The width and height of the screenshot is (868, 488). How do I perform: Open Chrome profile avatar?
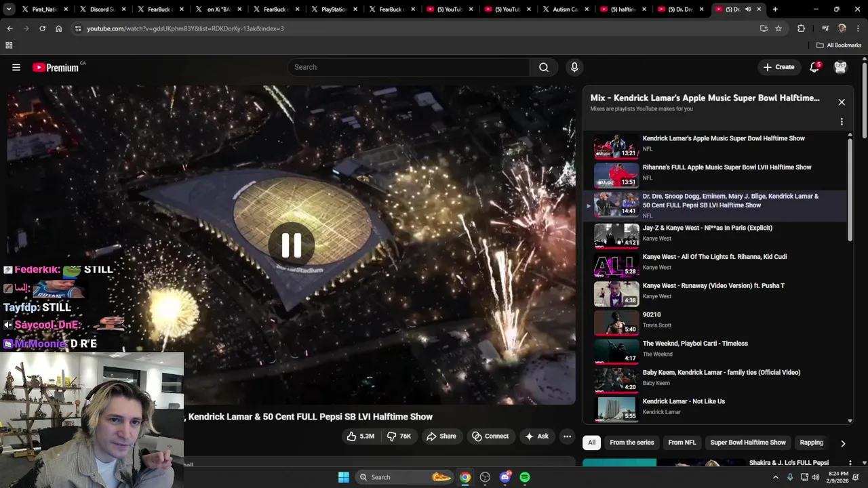(842, 28)
